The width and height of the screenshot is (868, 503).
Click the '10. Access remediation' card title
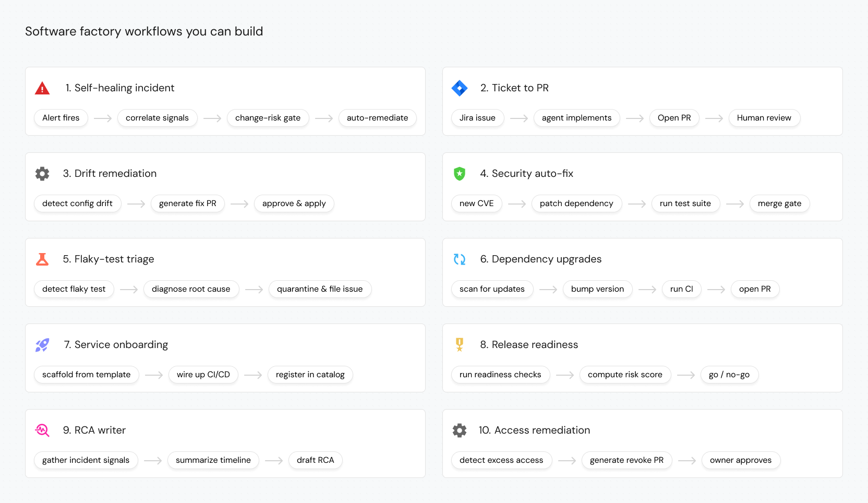[x=535, y=430]
